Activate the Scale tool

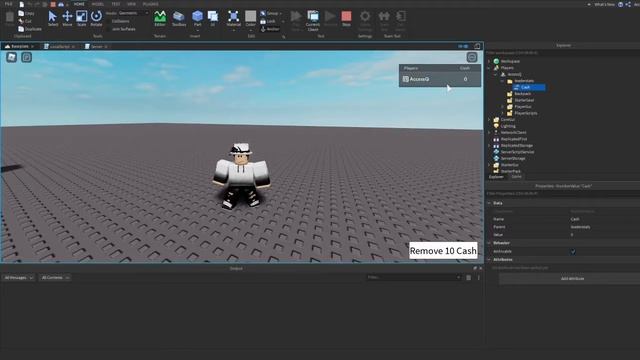[82, 19]
